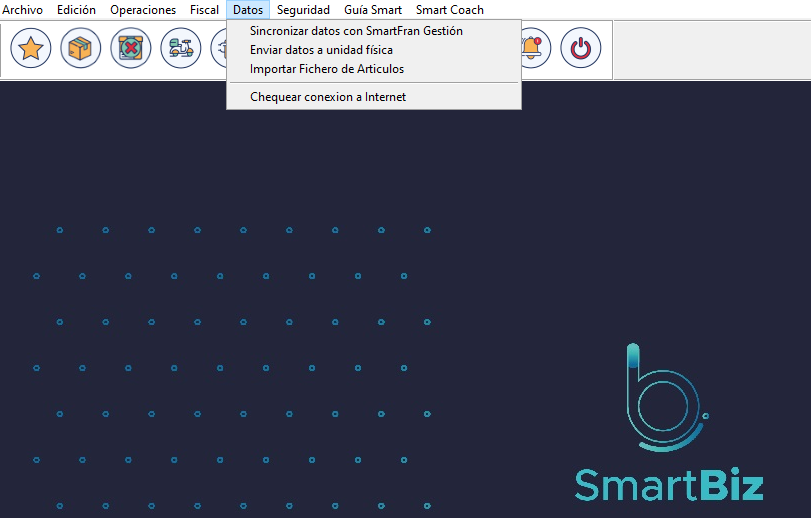Open the notification bell icon
The height and width of the screenshot is (518, 811).
pyautogui.click(x=533, y=48)
